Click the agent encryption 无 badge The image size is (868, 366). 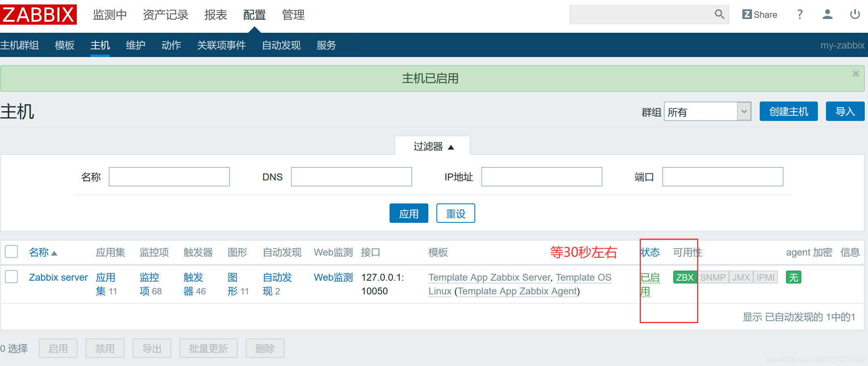794,277
